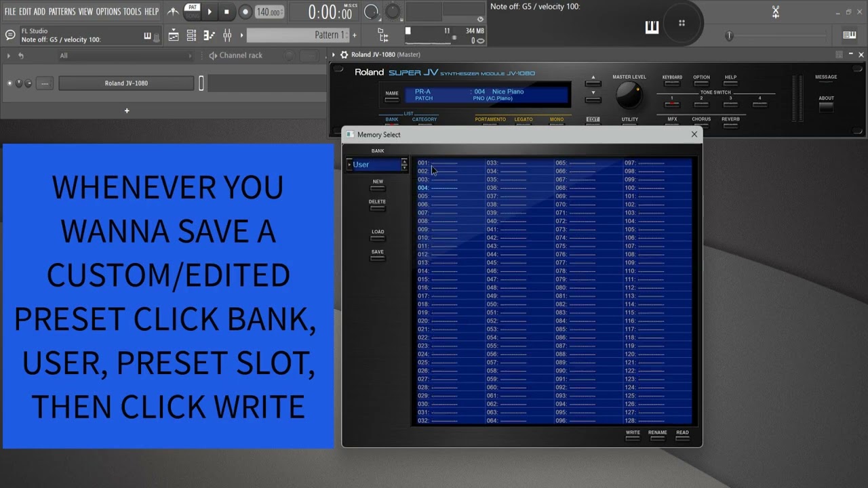Click the four-dot grid circle icon
Screen dimensions: 868x488
tap(682, 23)
